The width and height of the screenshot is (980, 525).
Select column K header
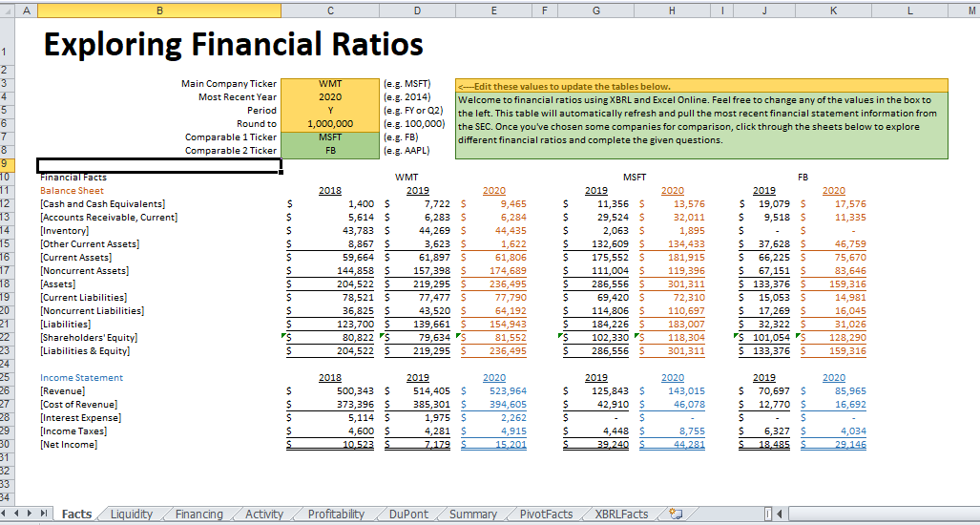(x=834, y=10)
